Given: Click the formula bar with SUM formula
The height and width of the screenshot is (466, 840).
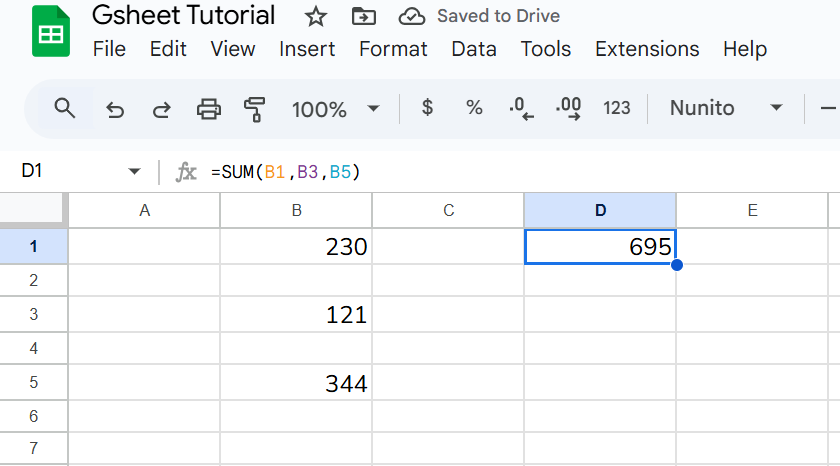Looking at the screenshot, I should click(500, 173).
